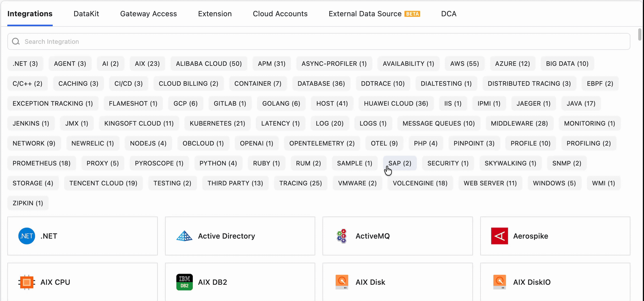This screenshot has width=644, height=301.
Task: Open the Cloud Accounts tab
Action: pos(280,14)
